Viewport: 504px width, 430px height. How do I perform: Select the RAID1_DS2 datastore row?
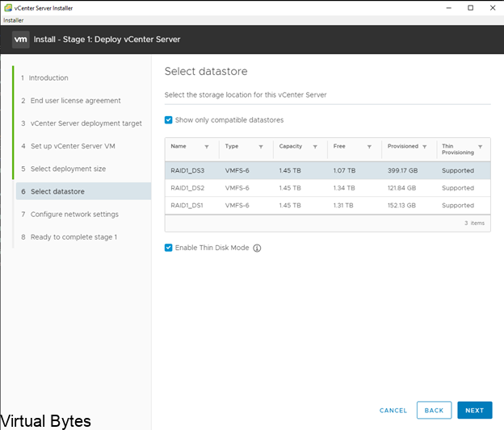[x=328, y=188]
